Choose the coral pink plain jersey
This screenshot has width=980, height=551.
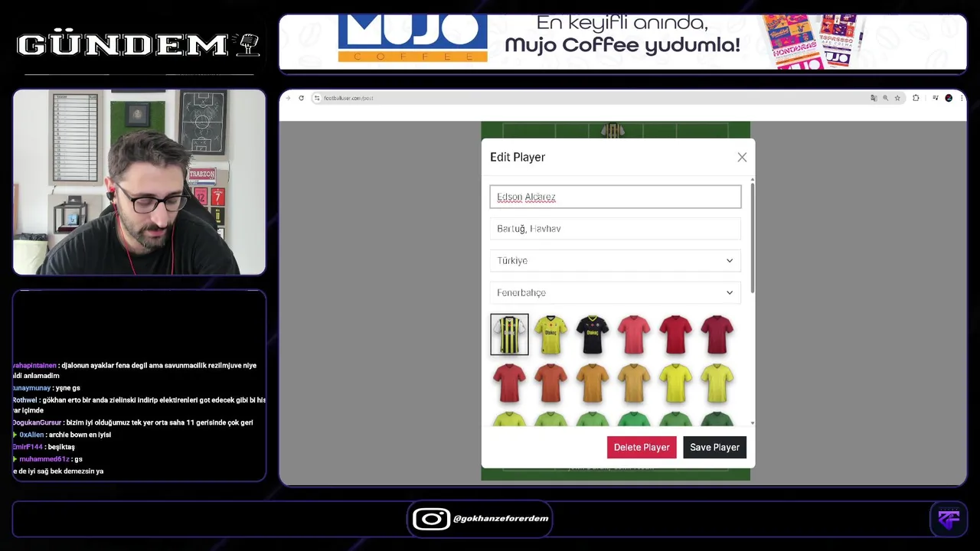pyautogui.click(x=634, y=334)
